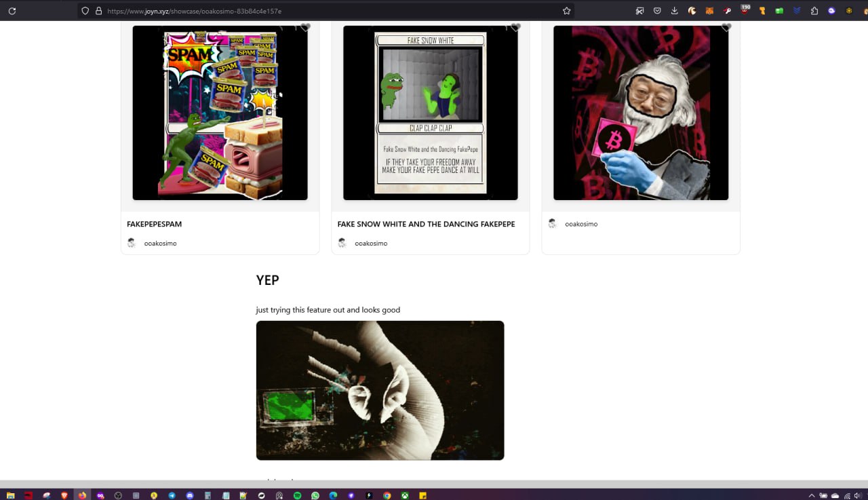Image resolution: width=868 pixels, height=500 pixels.
Task: Open ooakosimo profile on the Bitcoin card
Action: 581,224
